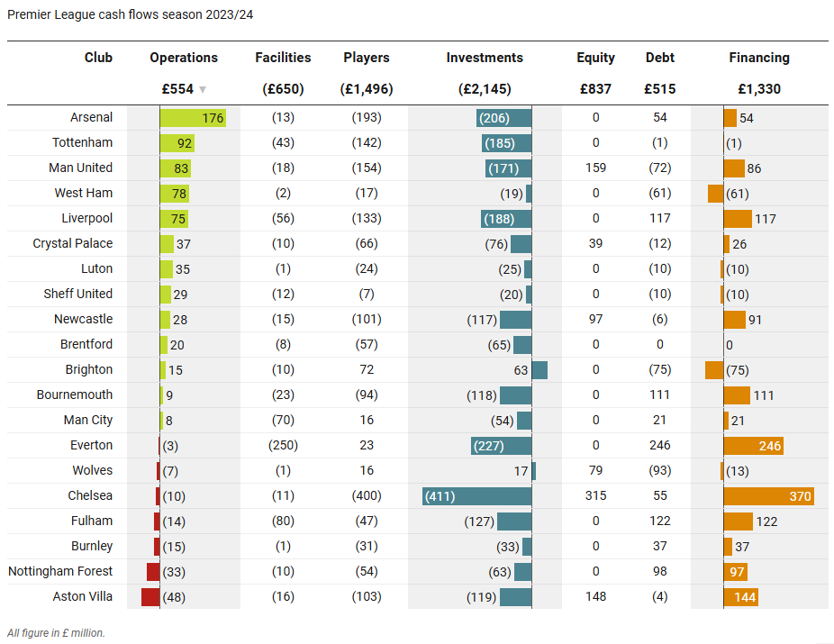Sort by the Facilities column header
The image size is (834, 644).
click(x=283, y=58)
